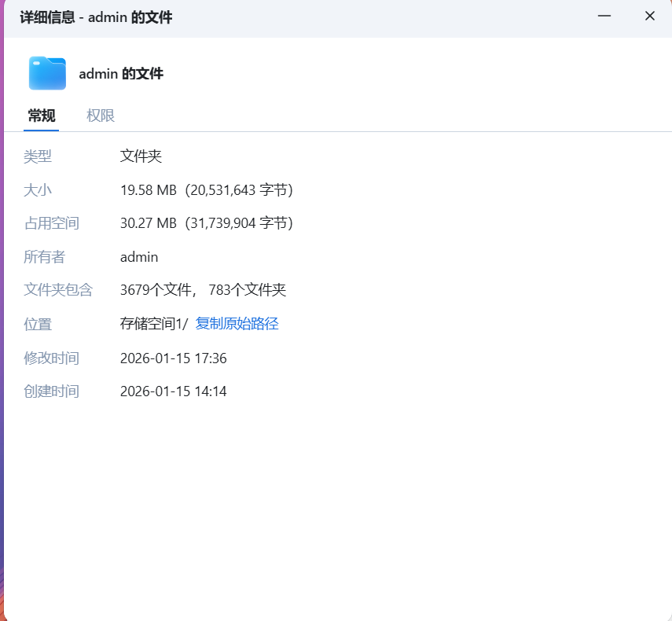Image resolution: width=672 pixels, height=621 pixels.
Task: Click the blue folder icon
Action: (x=46, y=72)
